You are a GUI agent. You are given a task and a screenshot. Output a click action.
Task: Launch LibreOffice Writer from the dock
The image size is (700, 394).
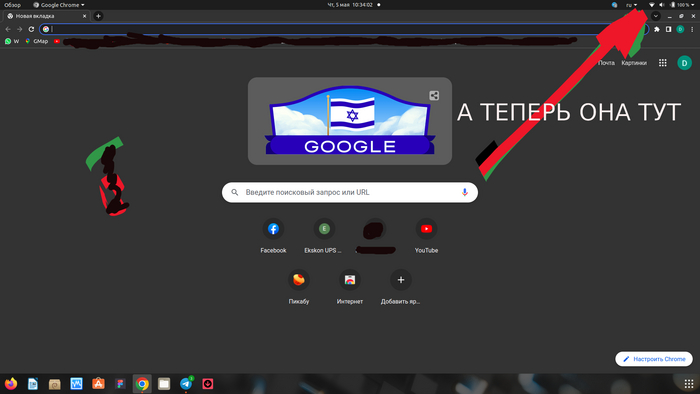33,384
